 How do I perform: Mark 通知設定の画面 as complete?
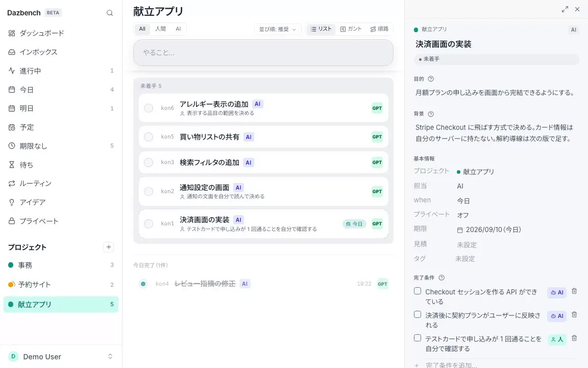(x=149, y=191)
